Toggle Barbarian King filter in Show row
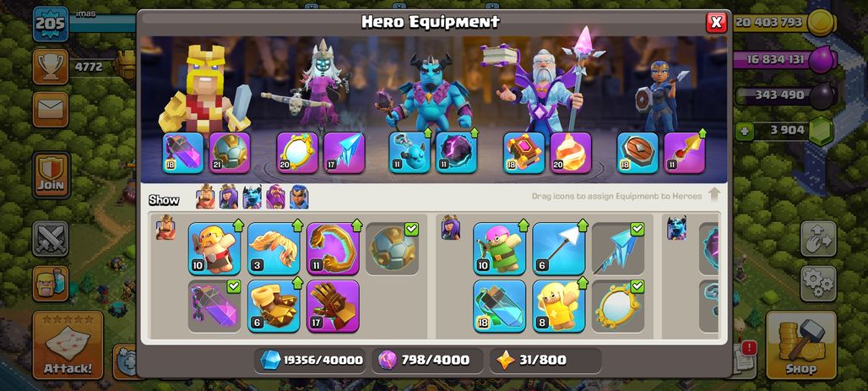This screenshot has height=391, width=868. [x=205, y=197]
